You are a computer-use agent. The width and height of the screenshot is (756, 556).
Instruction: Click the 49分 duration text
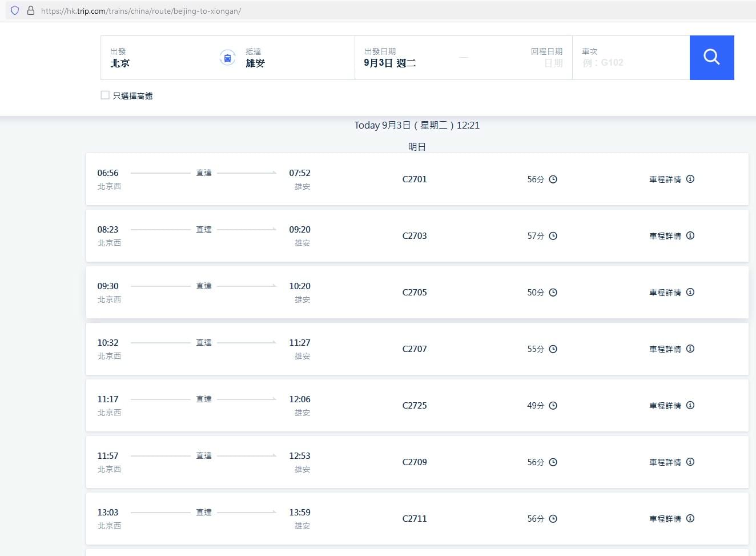point(536,406)
